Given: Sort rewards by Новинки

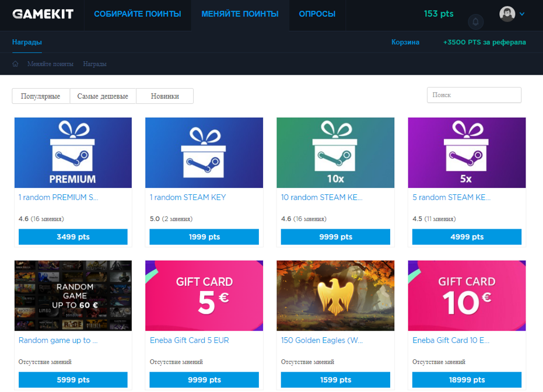Looking at the screenshot, I should coord(165,96).
